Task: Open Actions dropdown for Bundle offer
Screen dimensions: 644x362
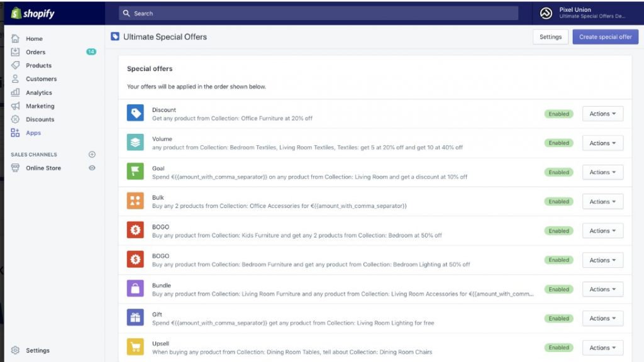Action: click(x=602, y=289)
